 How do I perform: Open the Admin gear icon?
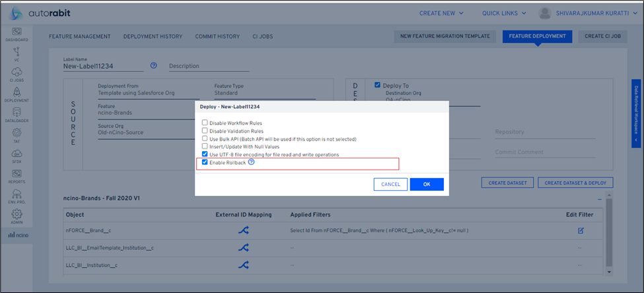(x=17, y=216)
